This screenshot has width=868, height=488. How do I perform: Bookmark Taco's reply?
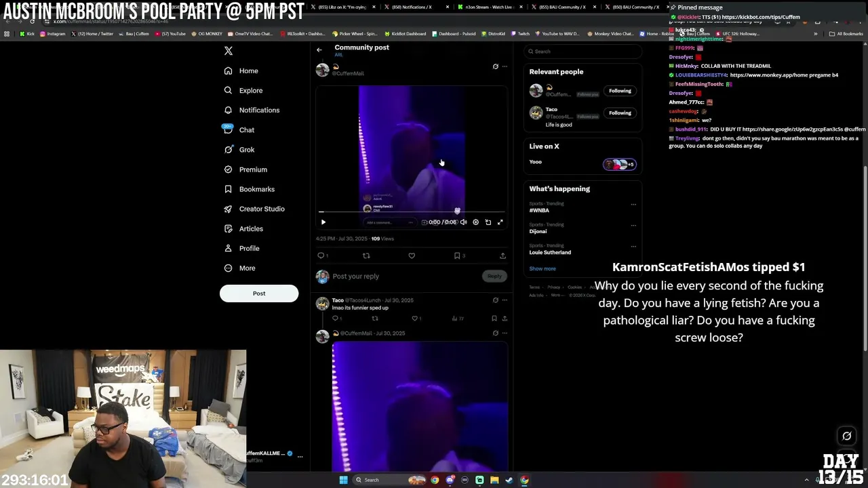point(494,318)
